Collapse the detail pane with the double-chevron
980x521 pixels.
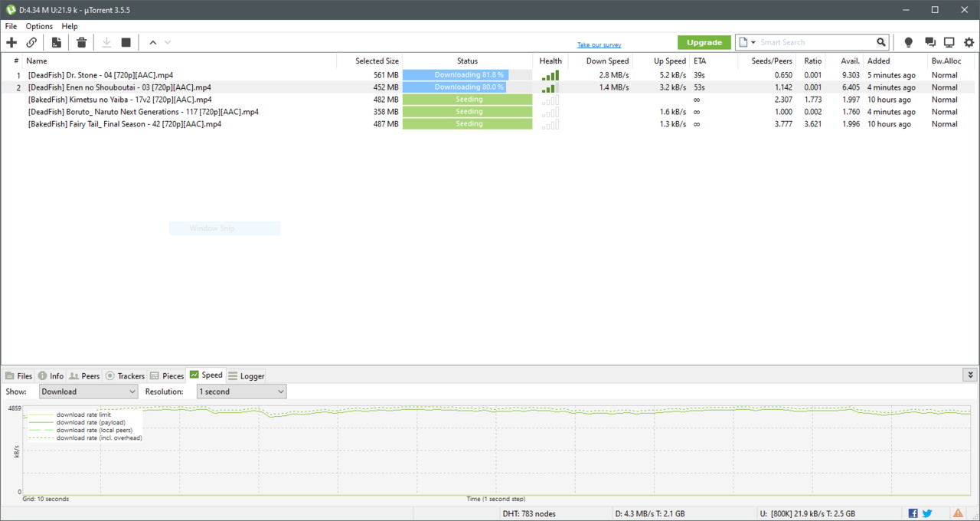(x=970, y=375)
